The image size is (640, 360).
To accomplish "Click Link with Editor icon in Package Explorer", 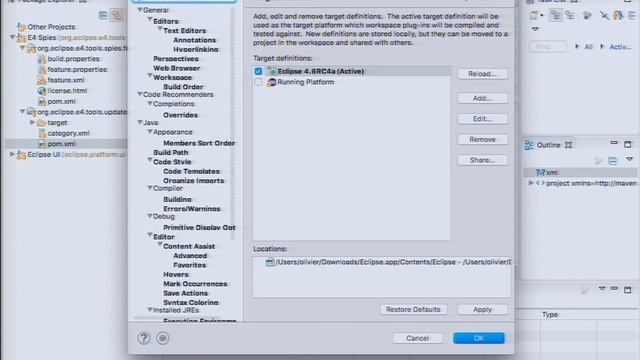I will (x=117, y=16).
